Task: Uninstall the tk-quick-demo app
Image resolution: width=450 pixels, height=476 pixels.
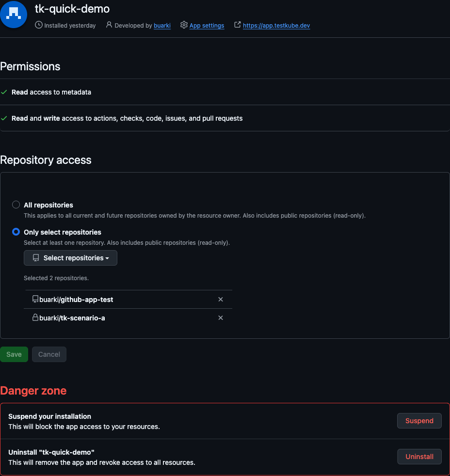Action: (419, 457)
